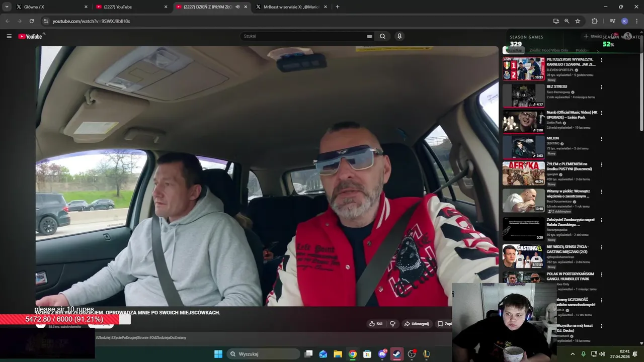This screenshot has height=362, width=644.
Task: Show more filter chips with right chevron
Action: [x=598, y=50]
